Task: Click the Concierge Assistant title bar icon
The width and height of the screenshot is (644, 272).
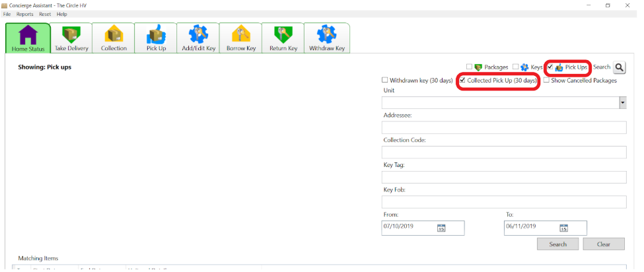Action: (x=4, y=5)
